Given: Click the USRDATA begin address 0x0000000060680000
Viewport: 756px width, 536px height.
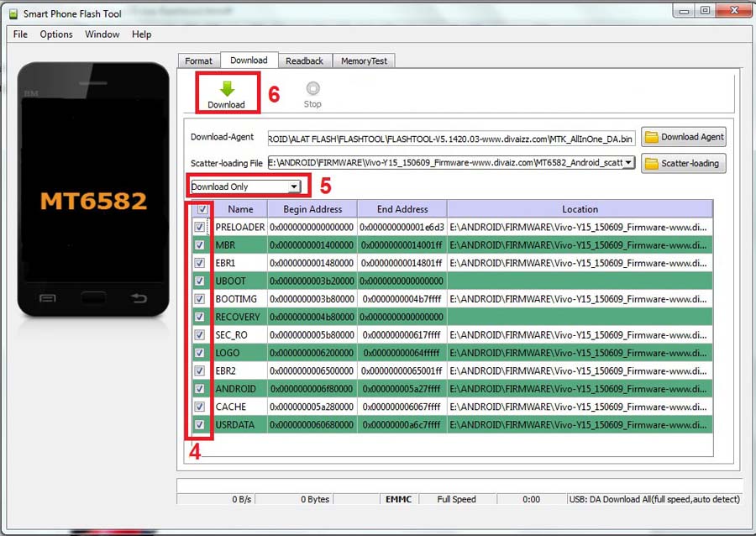Looking at the screenshot, I should point(312,424).
